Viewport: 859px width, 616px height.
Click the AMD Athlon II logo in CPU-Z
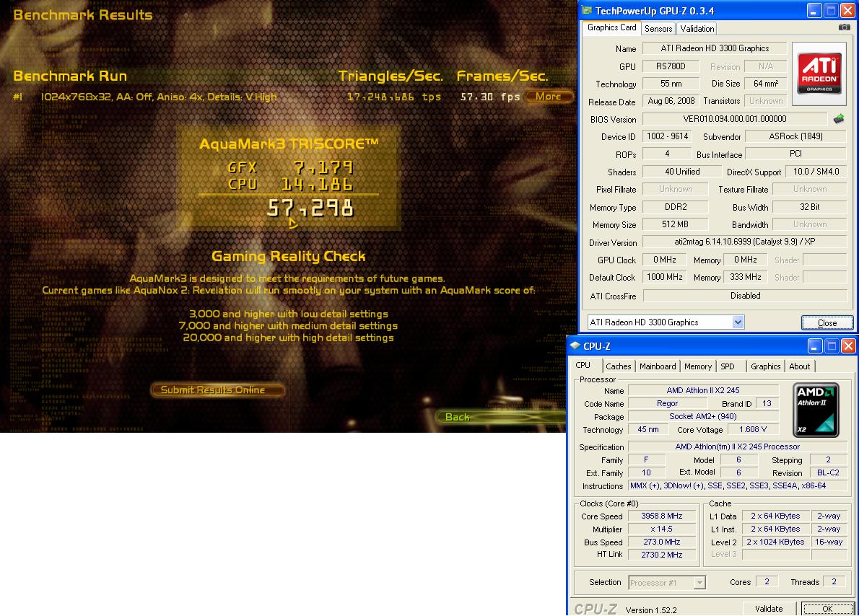point(816,410)
